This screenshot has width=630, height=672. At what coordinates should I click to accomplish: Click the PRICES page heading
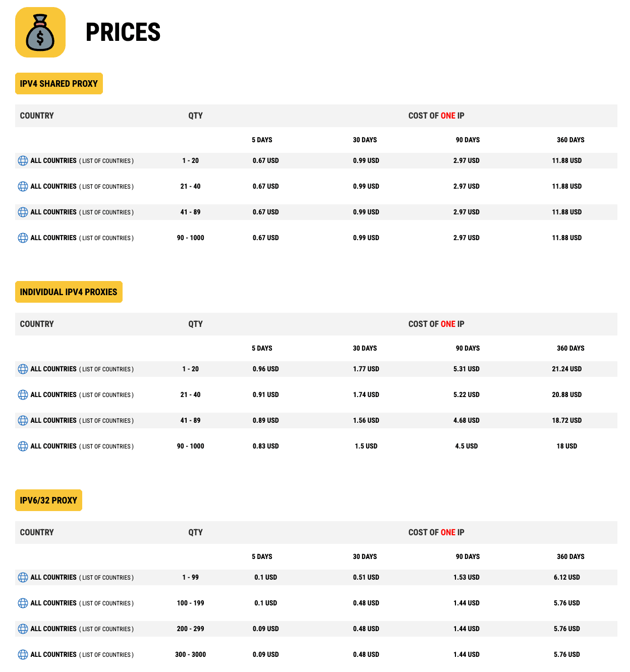pos(123,32)
